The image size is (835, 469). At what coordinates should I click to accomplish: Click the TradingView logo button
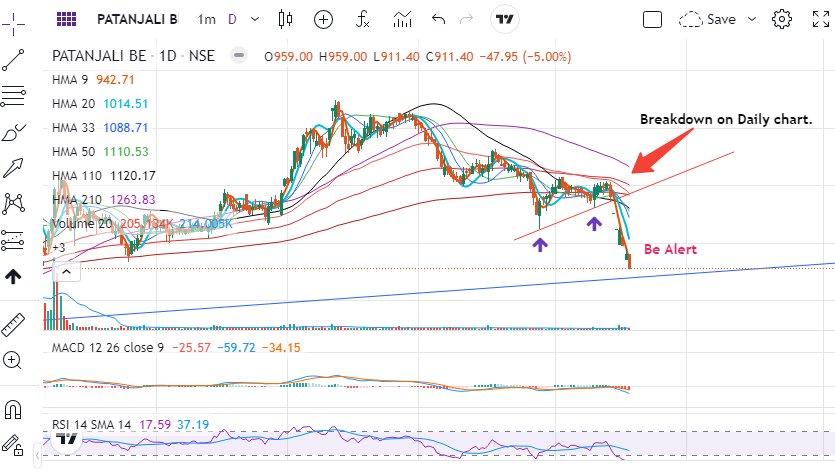tap(504, 20)
